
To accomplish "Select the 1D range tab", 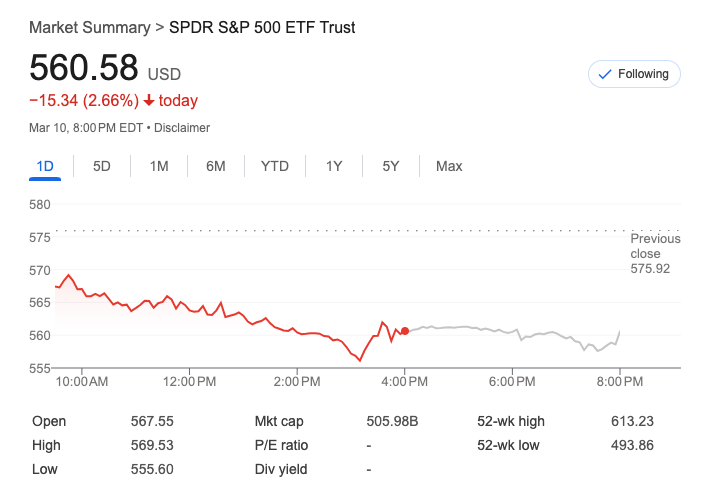I will 45,166.
